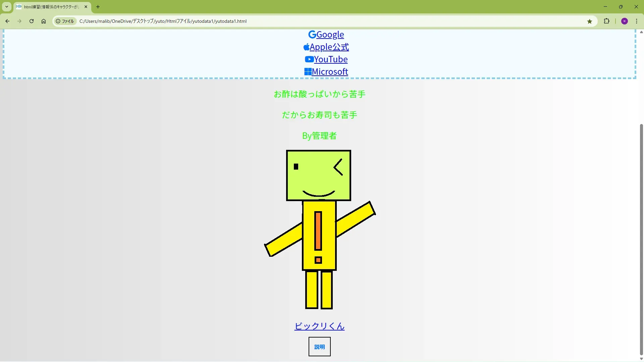Click the browser forward arrow button

pos(19,21)
